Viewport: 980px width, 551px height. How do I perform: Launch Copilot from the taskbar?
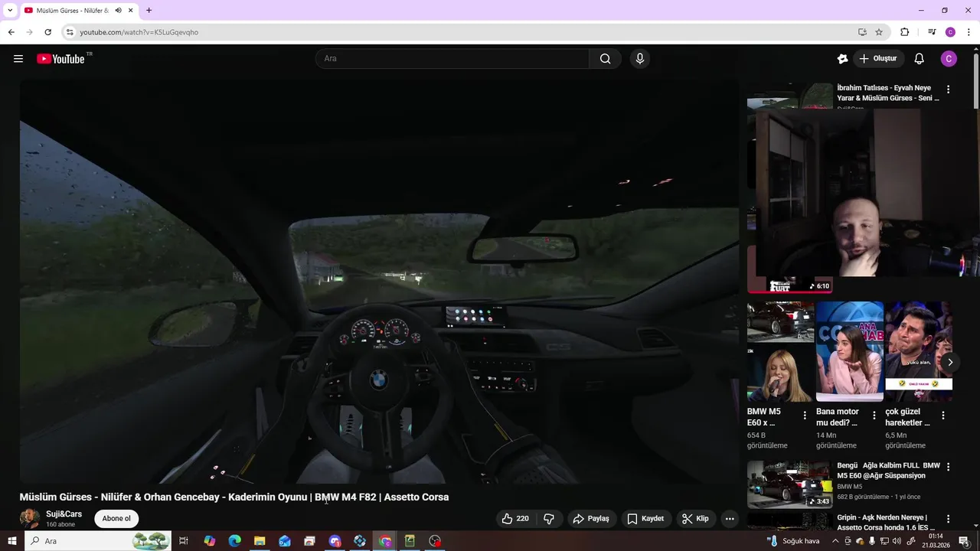209,541
